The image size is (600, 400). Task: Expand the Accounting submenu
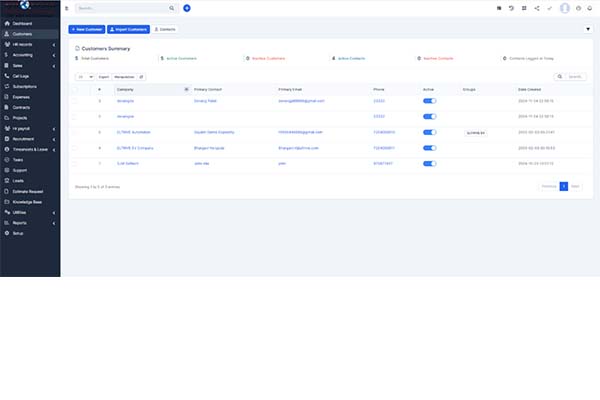click(x=54, y=55)
